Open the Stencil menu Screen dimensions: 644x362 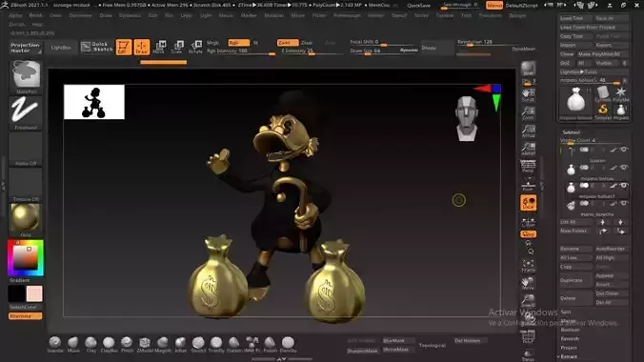tap(399, 15)
